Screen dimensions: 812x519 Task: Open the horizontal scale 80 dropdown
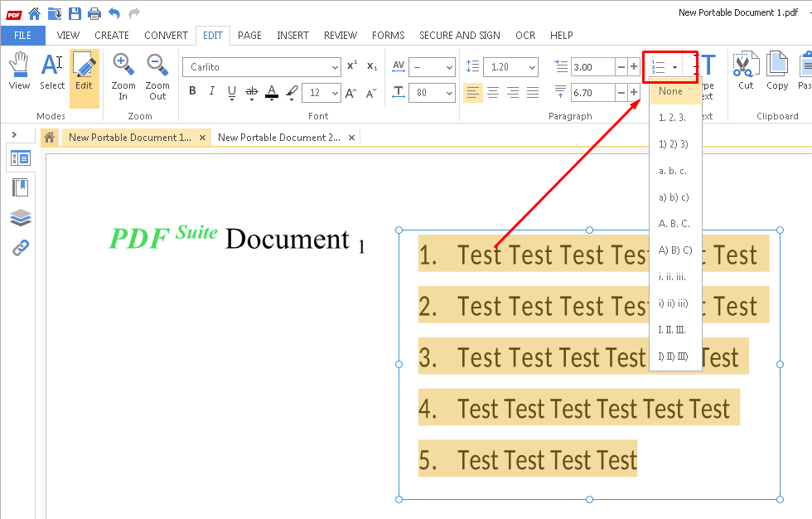[449, 93]
